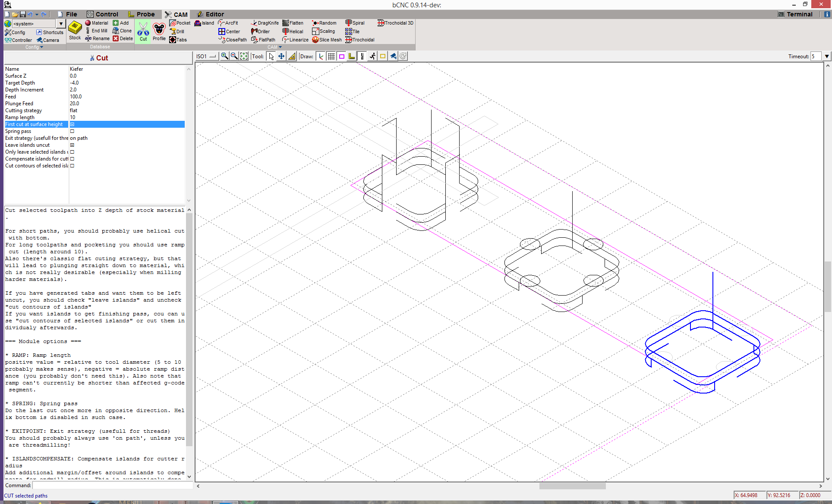Click the Zoom in magnifier icon
This screenshot has height=504, width=832.
pos(224,56)
